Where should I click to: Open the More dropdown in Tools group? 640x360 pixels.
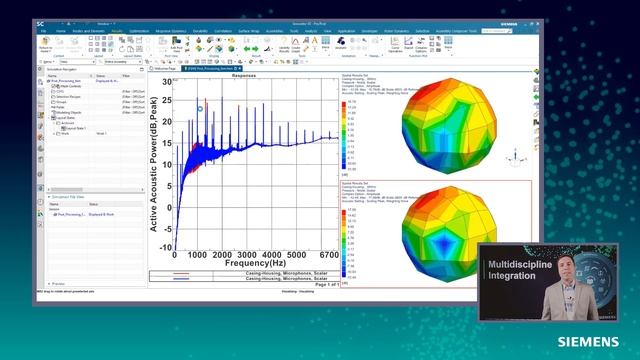(x=325, y=44)
